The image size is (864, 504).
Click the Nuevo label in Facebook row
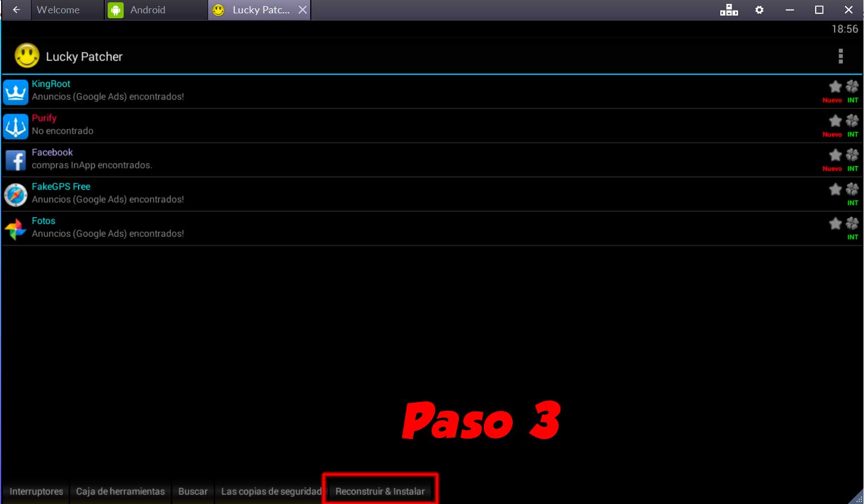(832, 169)
